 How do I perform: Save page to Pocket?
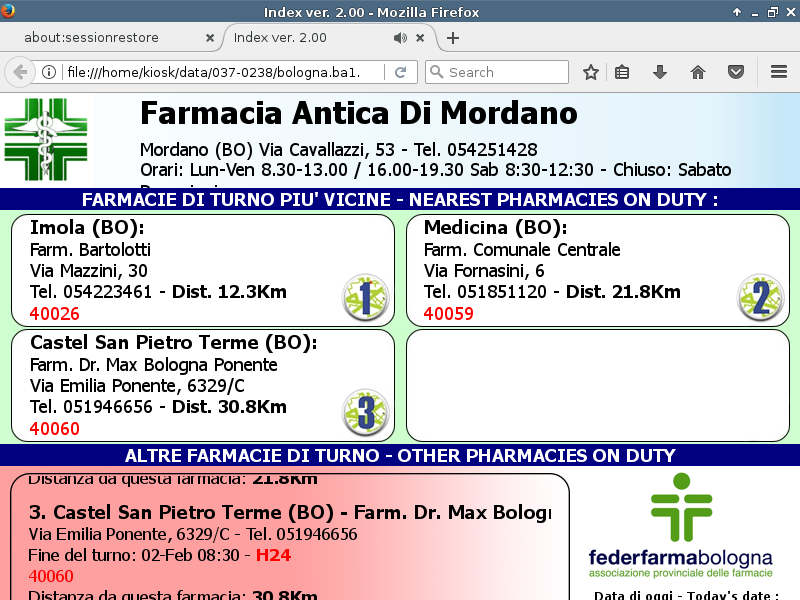pyautogui.click(x=736, y=72)
